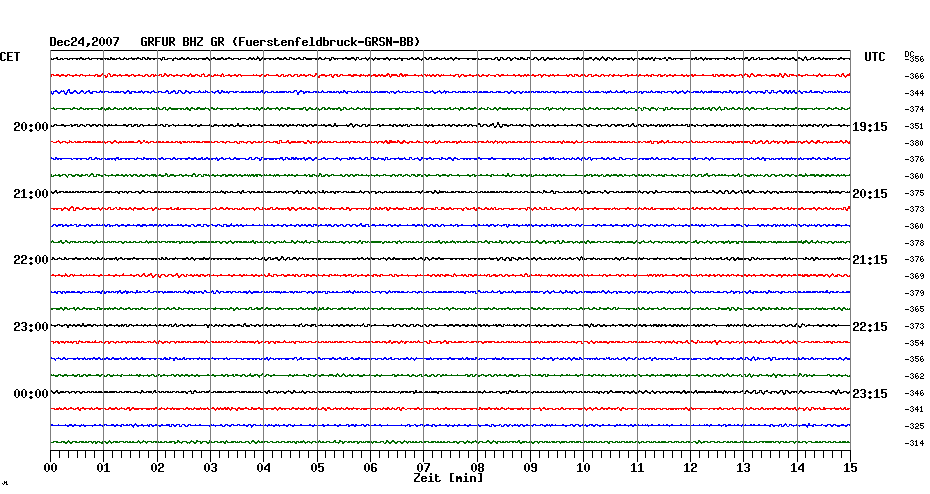The image size is (930, 494).
Task: Click minute tick label 04
Action: coord(264,467)
